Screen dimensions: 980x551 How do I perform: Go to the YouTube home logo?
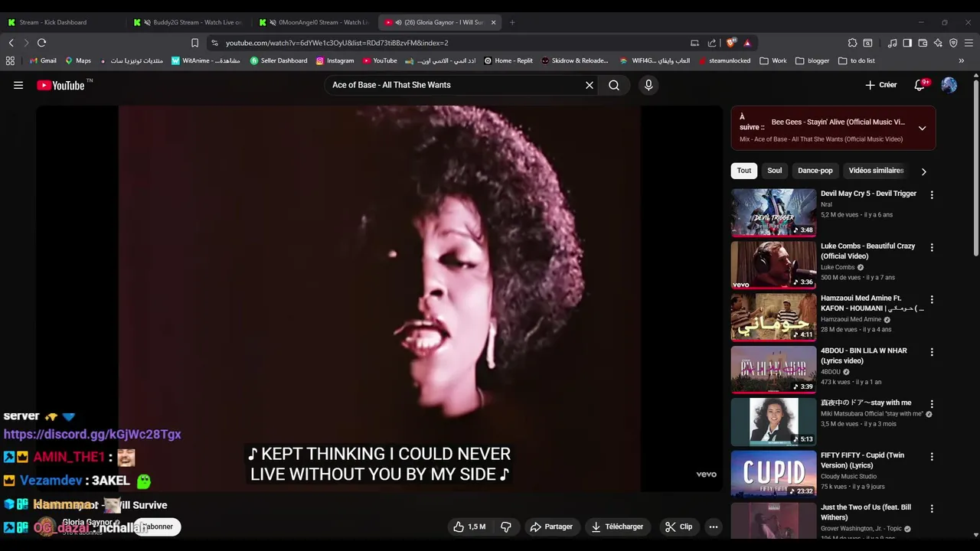pyautogui.click(x=61, y=85)
